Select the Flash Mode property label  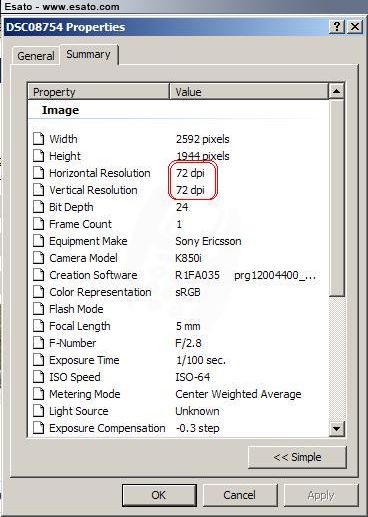(76, 309)
